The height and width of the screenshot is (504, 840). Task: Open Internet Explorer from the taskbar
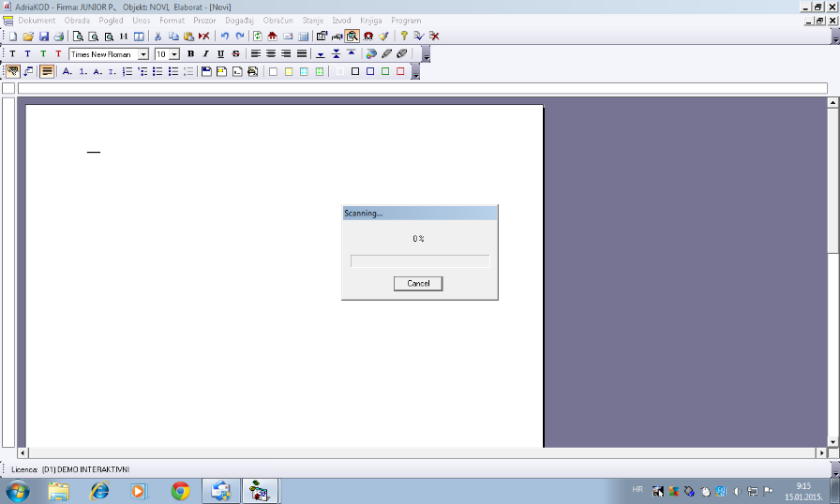coord(99,491)
